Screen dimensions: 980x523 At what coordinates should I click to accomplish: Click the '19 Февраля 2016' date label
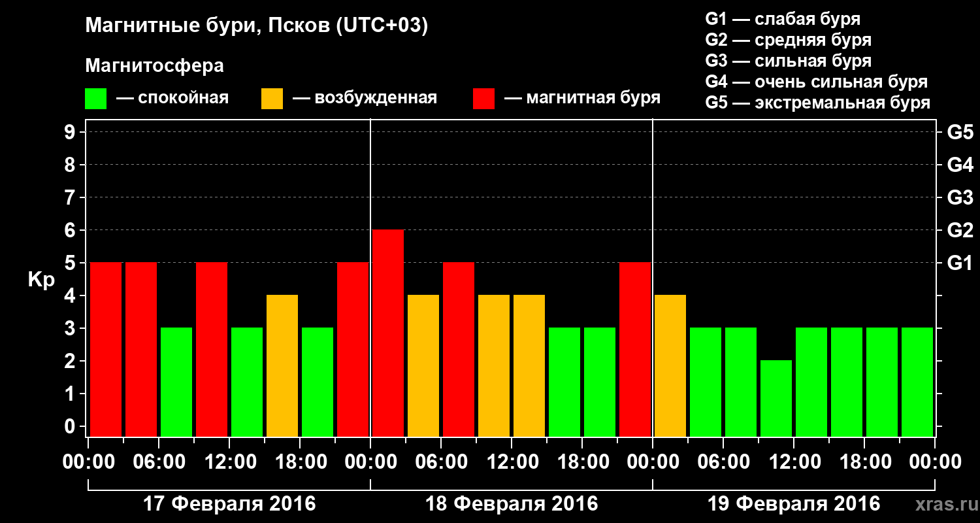tap(794, 504)
